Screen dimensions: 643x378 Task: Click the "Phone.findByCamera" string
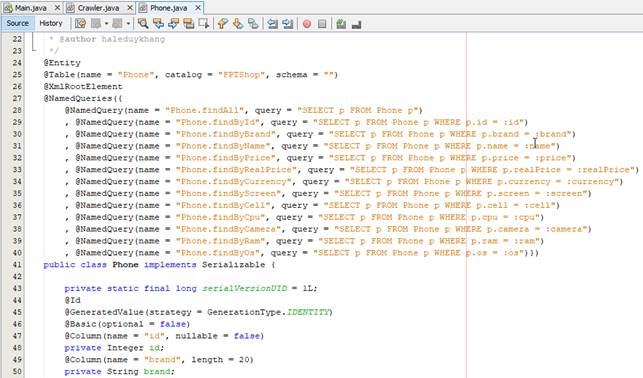click(x=228, y=229)
